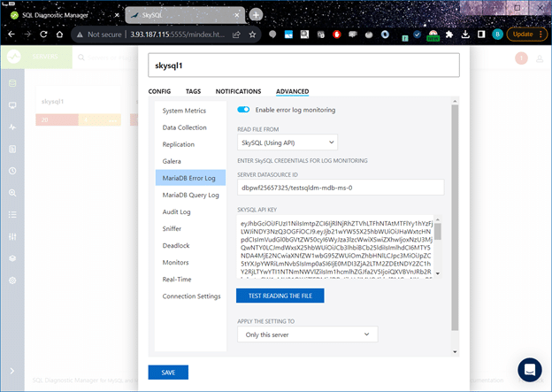This screenshot has width=552, height=392.
Task: Reload the page
Action: coord(43,35)
